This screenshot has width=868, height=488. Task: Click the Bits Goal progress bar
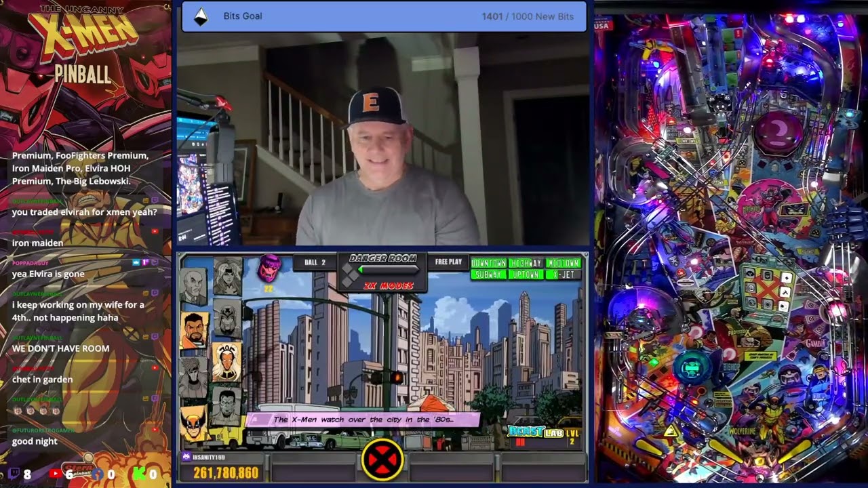tap(384, 16)
